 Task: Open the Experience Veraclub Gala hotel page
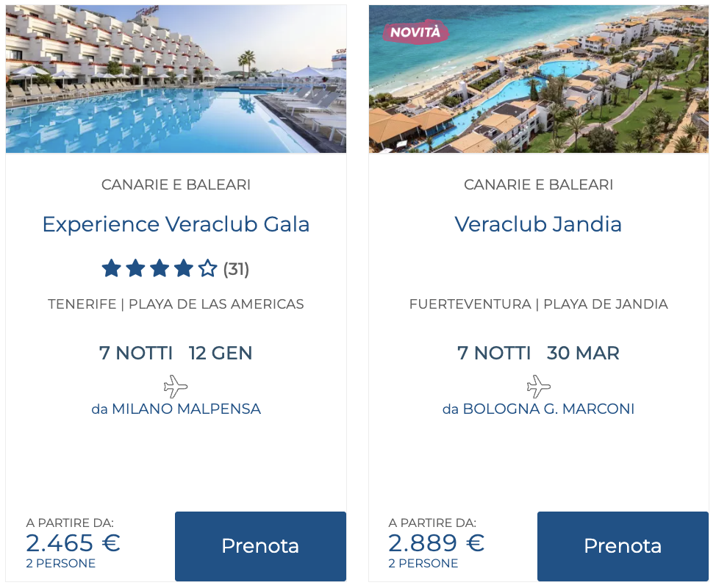[176, 224]
